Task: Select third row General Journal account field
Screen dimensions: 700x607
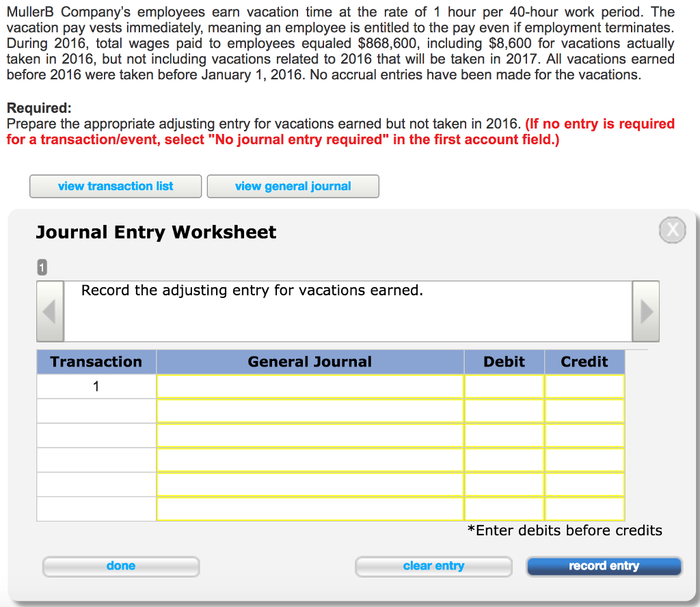Action: [310, 435]
